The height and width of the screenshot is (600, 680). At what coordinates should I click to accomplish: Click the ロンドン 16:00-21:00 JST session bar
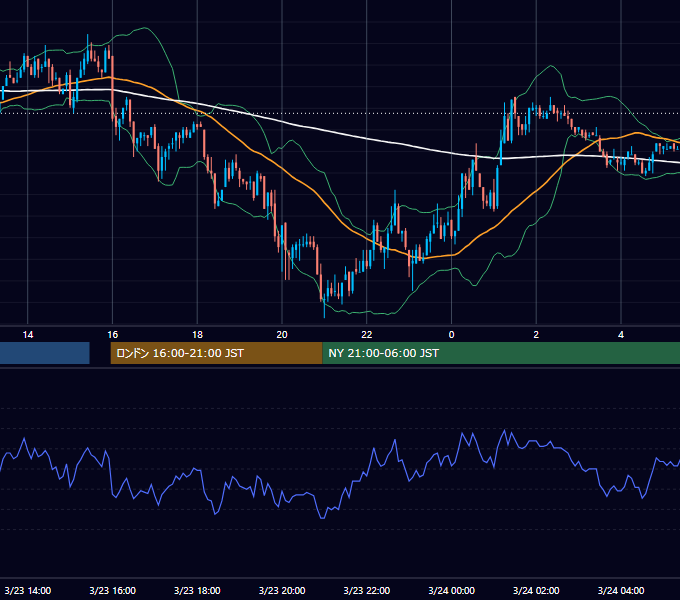click(x=216, y=353)
